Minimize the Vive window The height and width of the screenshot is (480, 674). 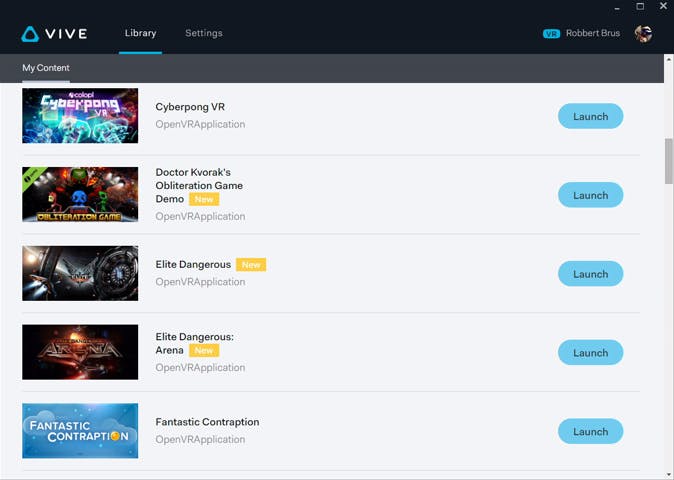click(x=618, y=7)
